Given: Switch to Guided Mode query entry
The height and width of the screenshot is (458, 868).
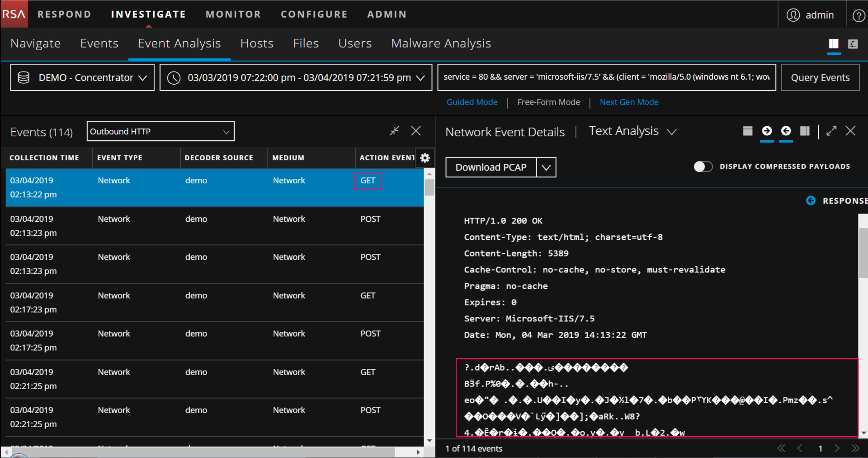Looking at the screenshot, I should click(472, 102).
